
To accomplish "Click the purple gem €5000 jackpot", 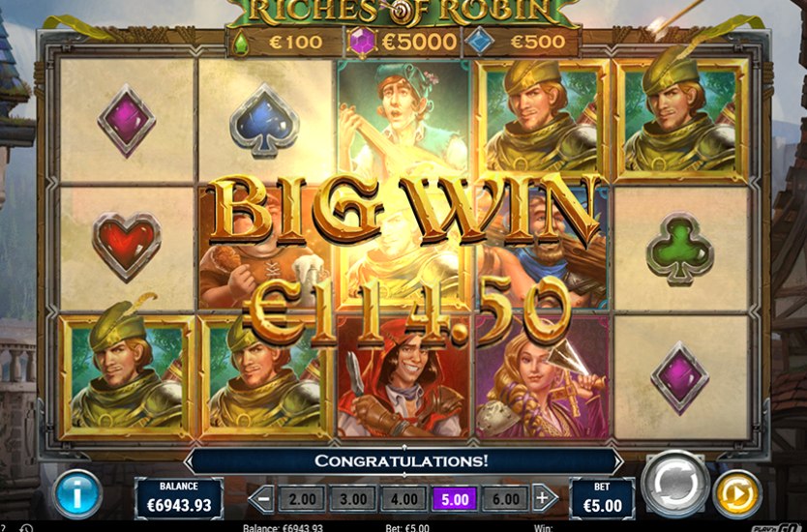I will coord(404,42).
